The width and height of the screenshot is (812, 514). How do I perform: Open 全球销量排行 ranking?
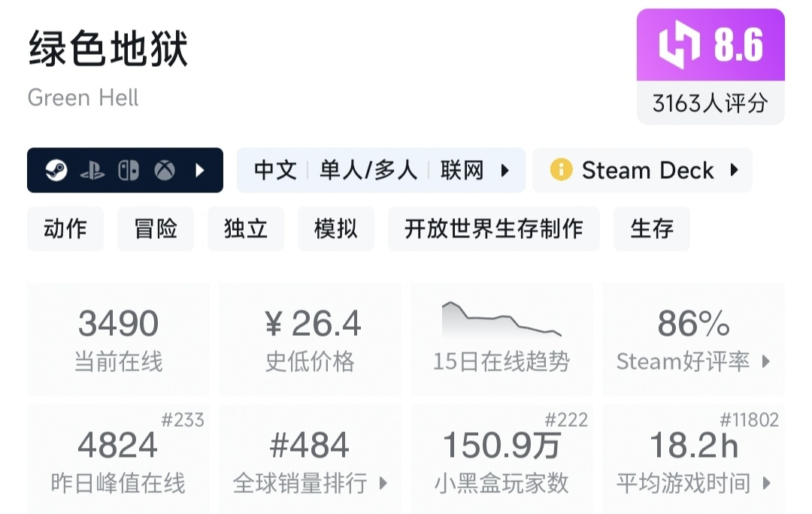pos(310,459)
